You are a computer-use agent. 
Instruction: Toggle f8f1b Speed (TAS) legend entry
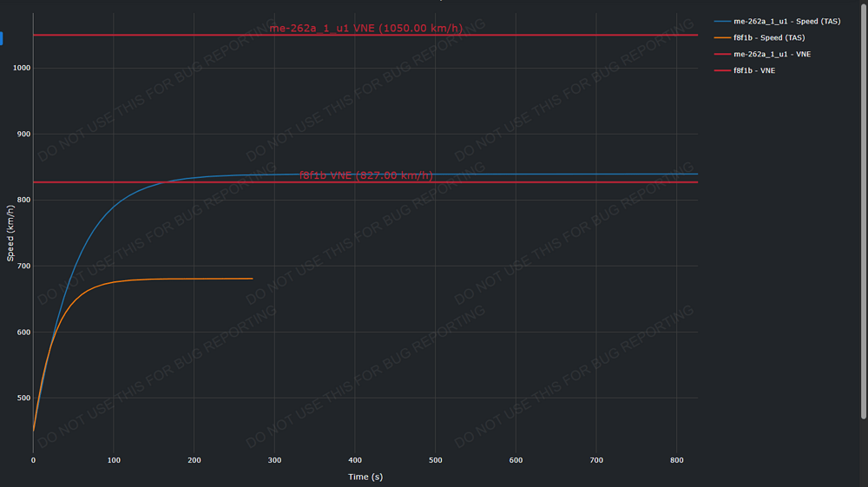click(759, 37)
